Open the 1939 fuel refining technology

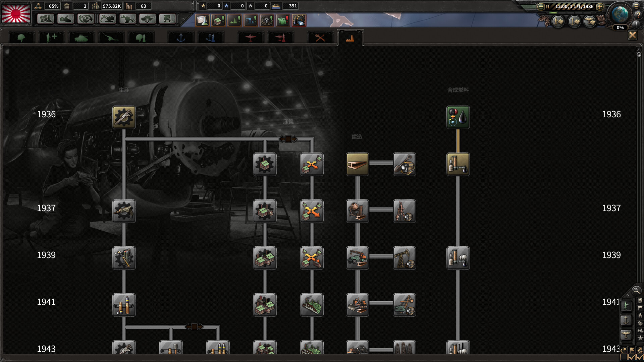pyautogui.click(x=458, y=258)
